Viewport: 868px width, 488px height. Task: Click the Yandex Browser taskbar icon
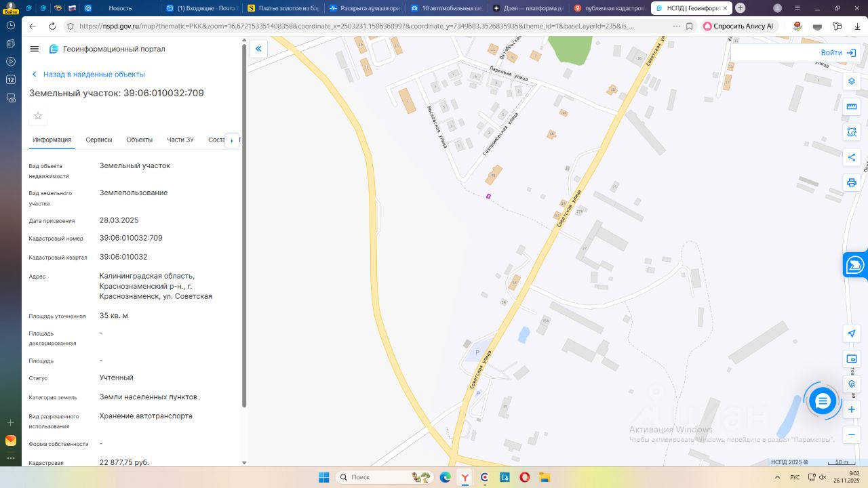[x=465, y=477]
